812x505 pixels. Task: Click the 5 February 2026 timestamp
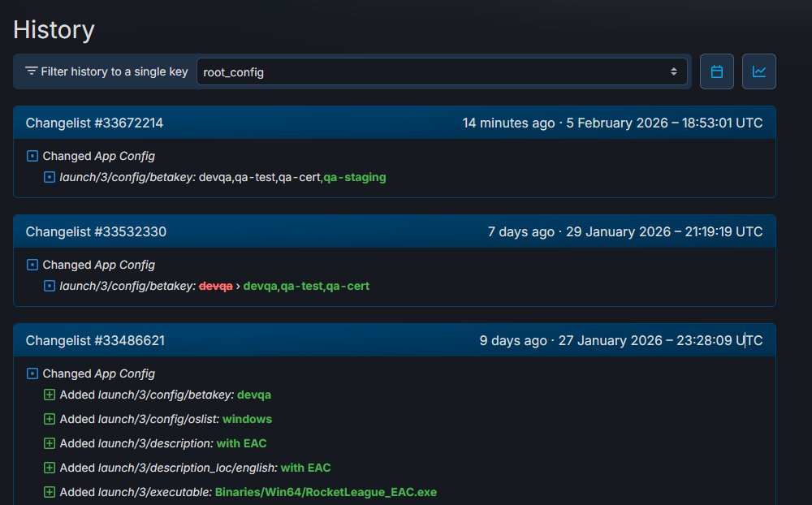coord(664,123)
